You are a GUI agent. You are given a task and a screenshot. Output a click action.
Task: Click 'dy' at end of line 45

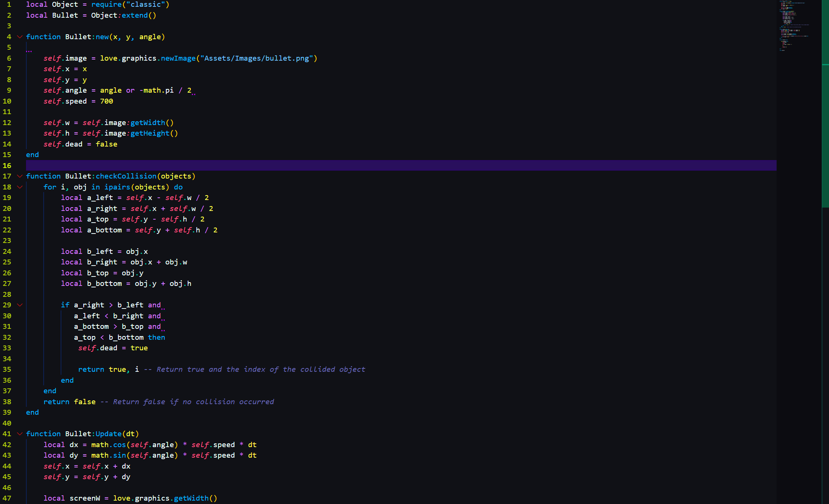[126, 477]
